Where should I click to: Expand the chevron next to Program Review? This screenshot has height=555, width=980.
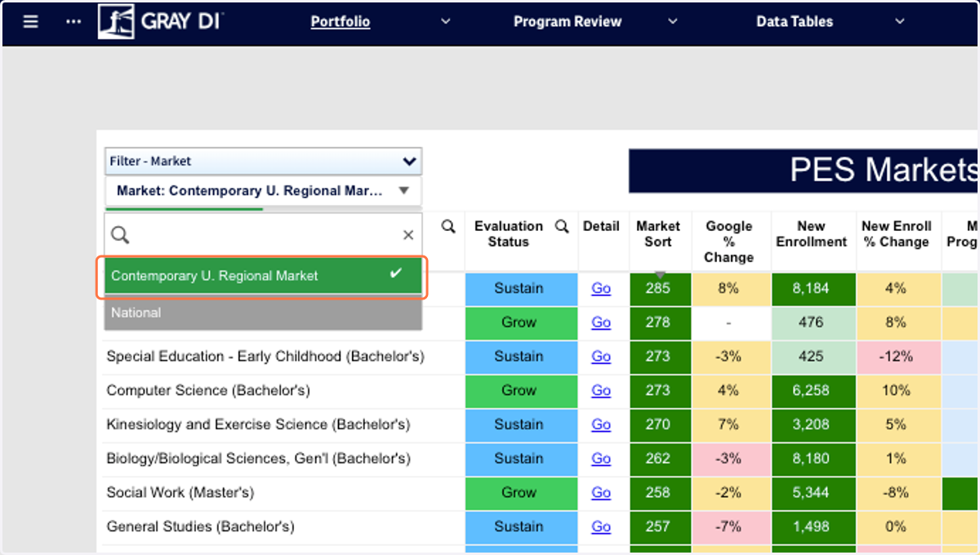[x=673, y=22]
